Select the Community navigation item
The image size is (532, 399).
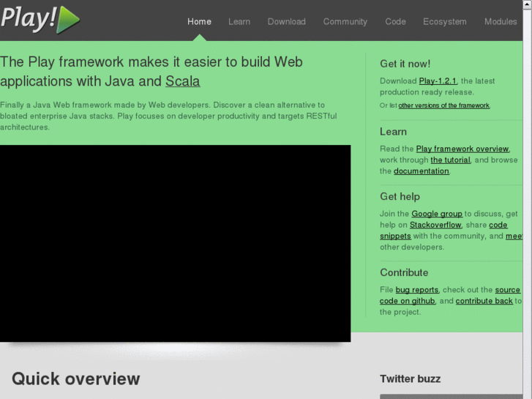tap(345, 21)
